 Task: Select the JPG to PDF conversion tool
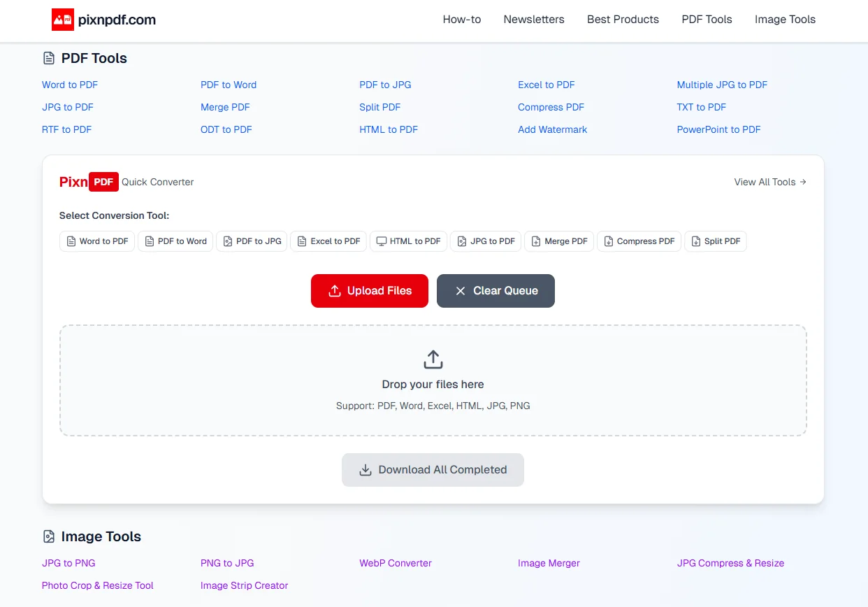tap(486, 241)
